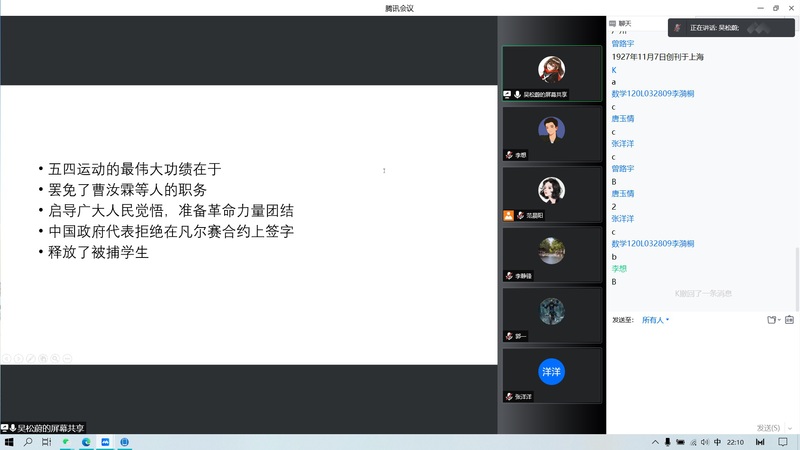Click the 发送(S) send button
This screenshot has height=450, width=800.
pos(770,427)
